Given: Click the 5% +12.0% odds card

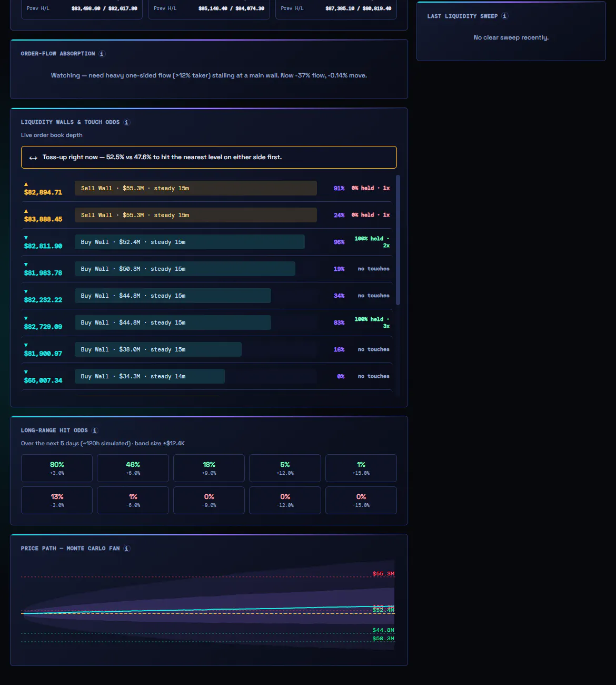Looking at the screenshot, I should point(285,468).
